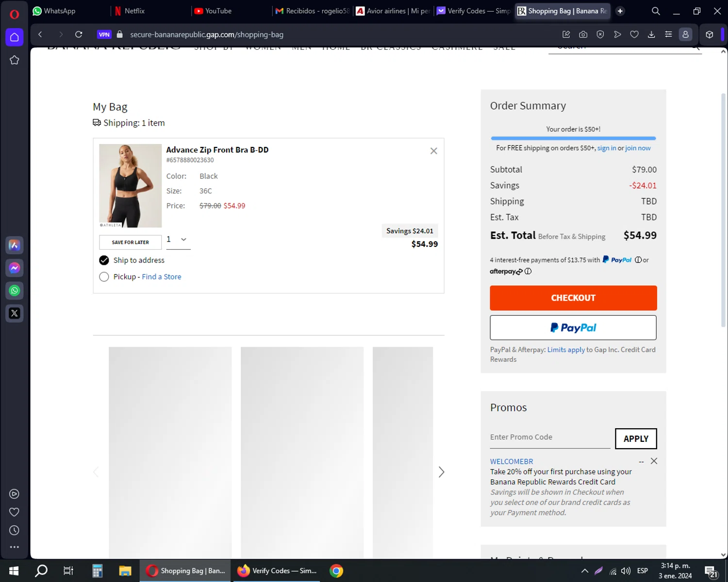This screenshot has width=728, height=582.
Task: Open WhatsApp in the sidebar
Action: [x=14, y=291]
